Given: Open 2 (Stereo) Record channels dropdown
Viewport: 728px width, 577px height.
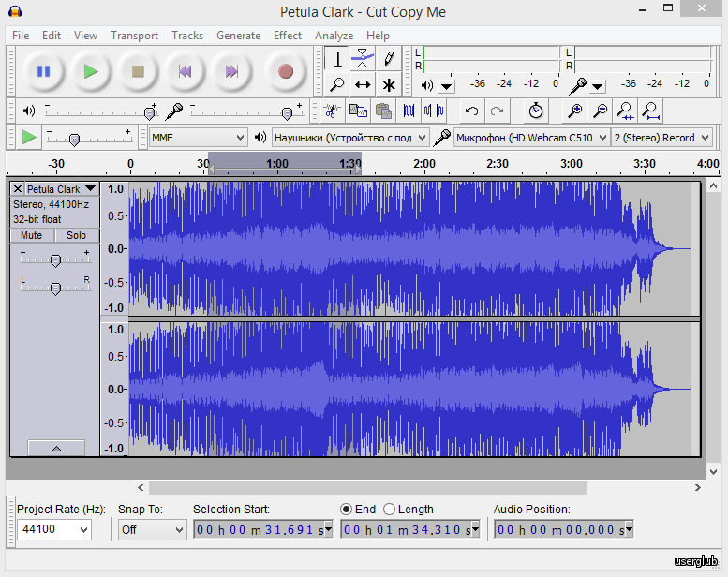Looking at the screenshot, I should (x=661, y=138).
